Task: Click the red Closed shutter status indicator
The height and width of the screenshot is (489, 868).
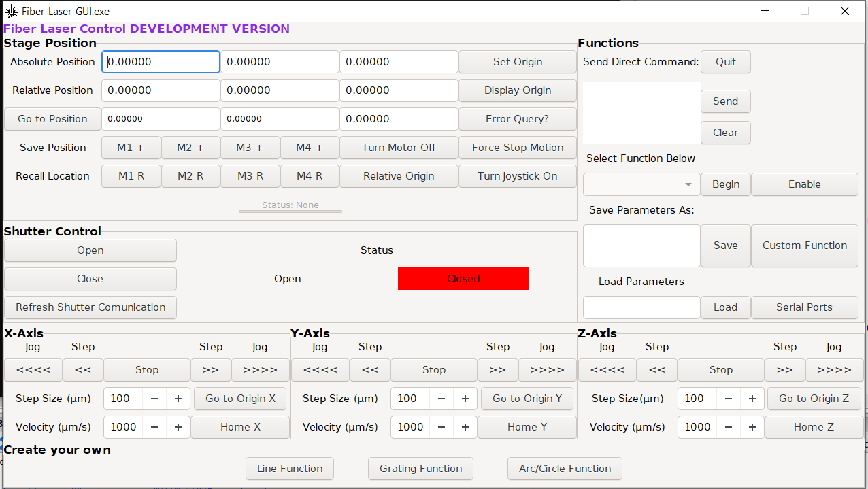Action: tap(463, 279)
